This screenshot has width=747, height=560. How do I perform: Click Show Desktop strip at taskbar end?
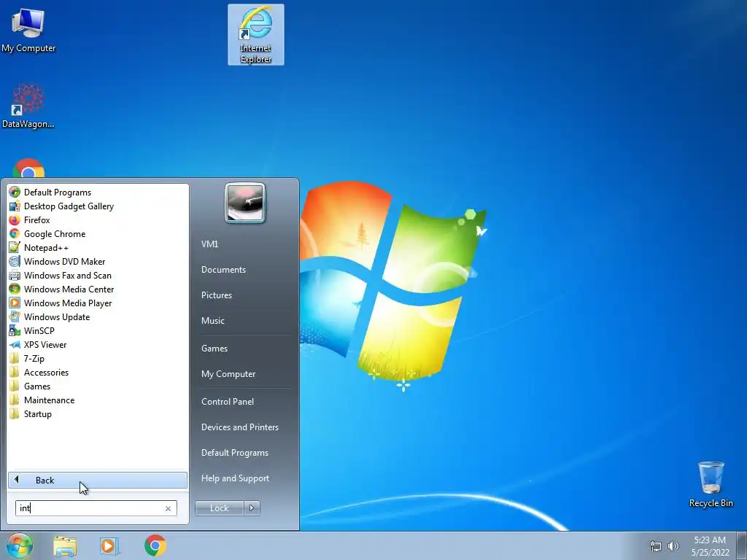pos(742,545)
